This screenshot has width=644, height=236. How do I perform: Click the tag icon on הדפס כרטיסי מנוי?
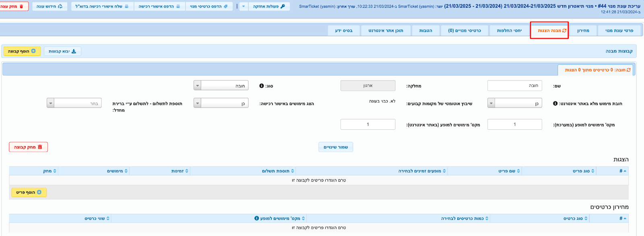pos(225,6)
